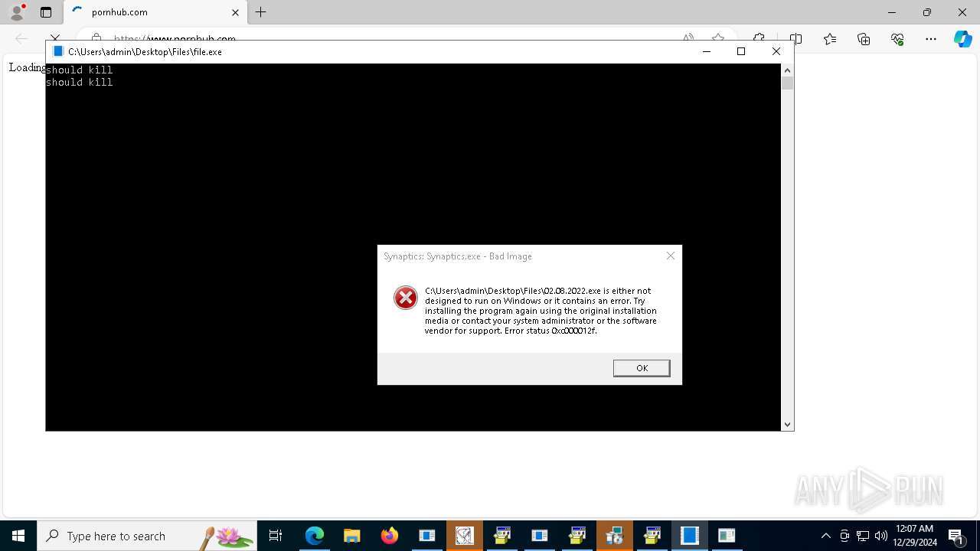
Task: Click the file.exe console window icon
Action: (x=57, y=51)
